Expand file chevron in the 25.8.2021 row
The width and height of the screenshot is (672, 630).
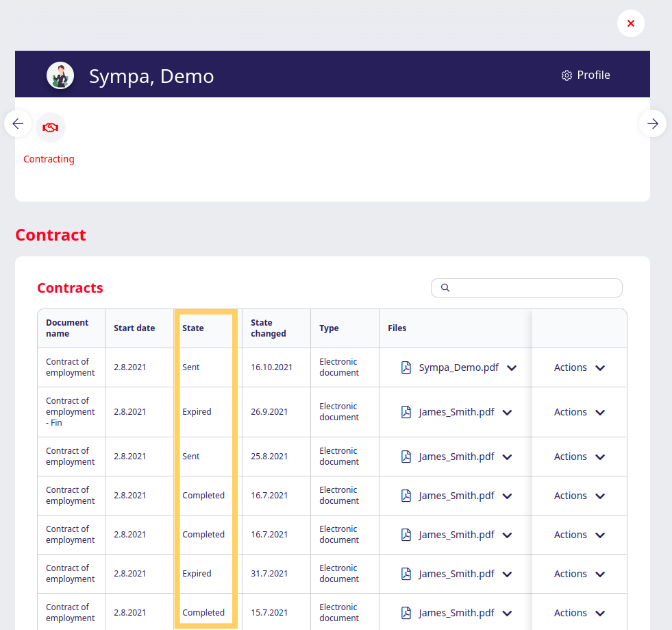click(x=508, y=457)
